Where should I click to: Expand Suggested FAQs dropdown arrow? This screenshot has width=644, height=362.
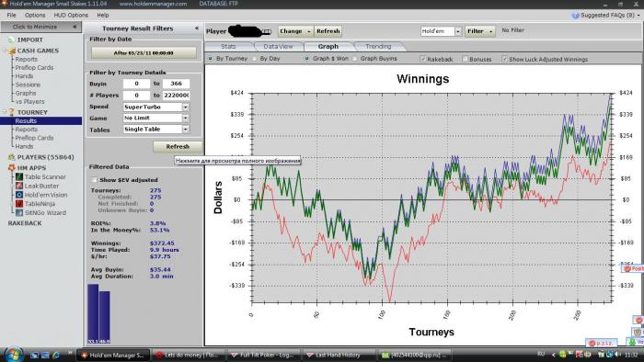(638, 16)
